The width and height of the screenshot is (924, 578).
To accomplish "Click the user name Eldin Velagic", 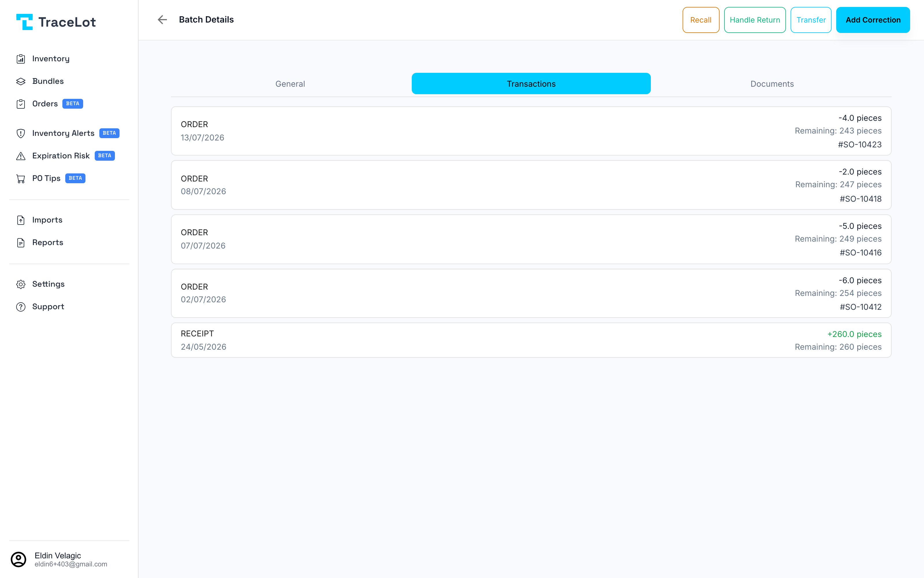I will click(58, 555).
